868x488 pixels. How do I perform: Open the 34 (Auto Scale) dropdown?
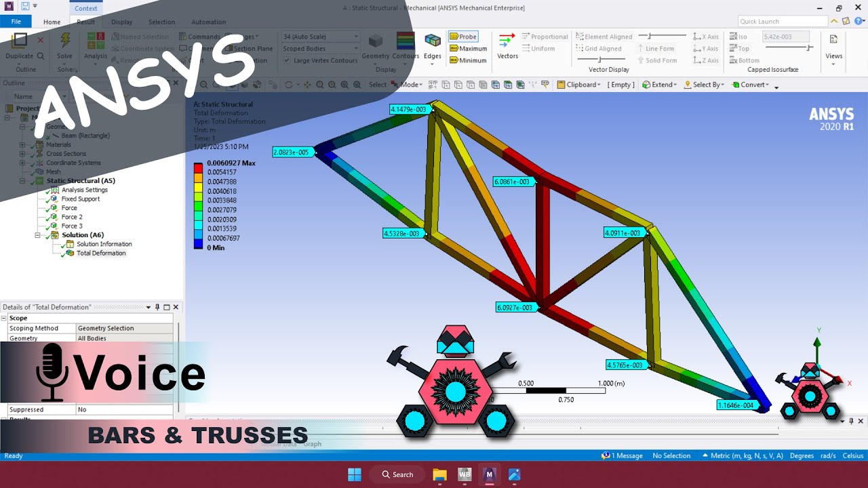[321, 37]
